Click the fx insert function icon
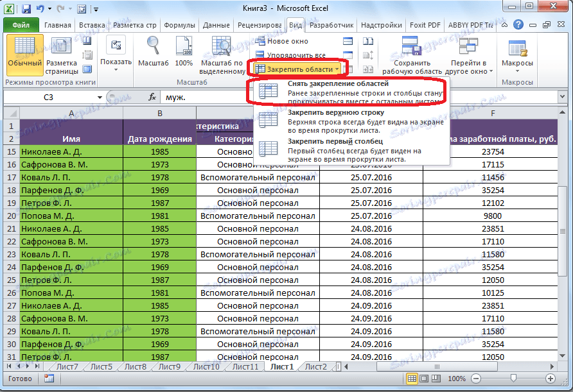 coord(152,97)
